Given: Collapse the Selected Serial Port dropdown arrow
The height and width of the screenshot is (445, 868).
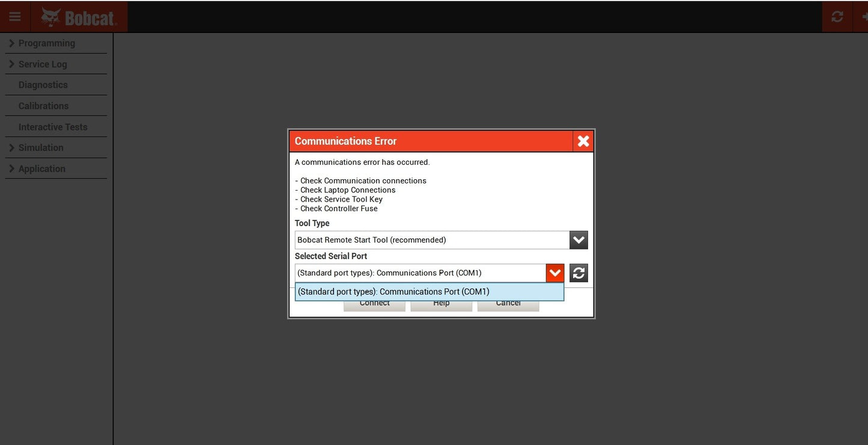Looking at the screenshot, I should pyautogui.click(x=555, y=273).
